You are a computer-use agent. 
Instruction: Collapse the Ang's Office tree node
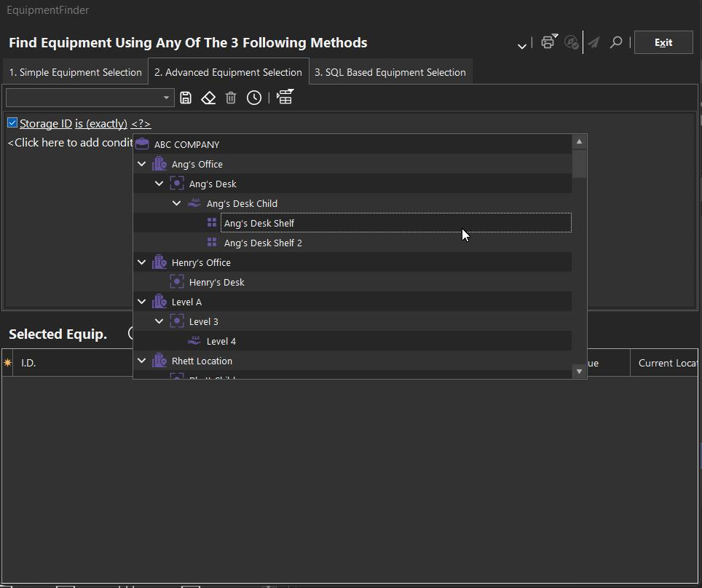click(142, 164)
